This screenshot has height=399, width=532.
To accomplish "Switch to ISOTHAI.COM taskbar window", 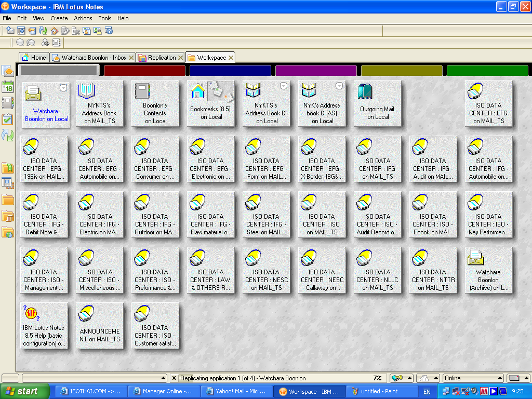I will 90,391.
